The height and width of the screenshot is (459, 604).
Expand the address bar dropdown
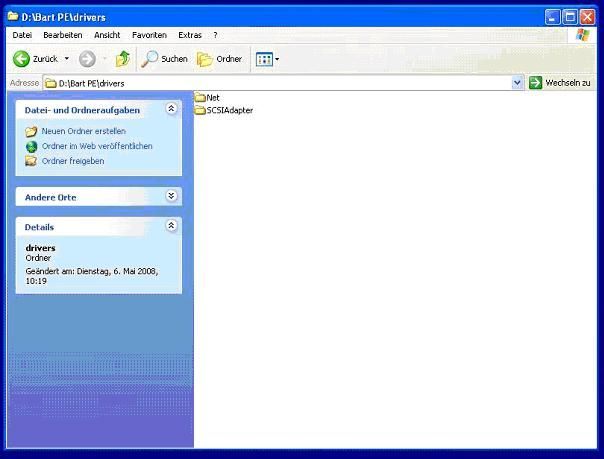click(x=517, y=83)
